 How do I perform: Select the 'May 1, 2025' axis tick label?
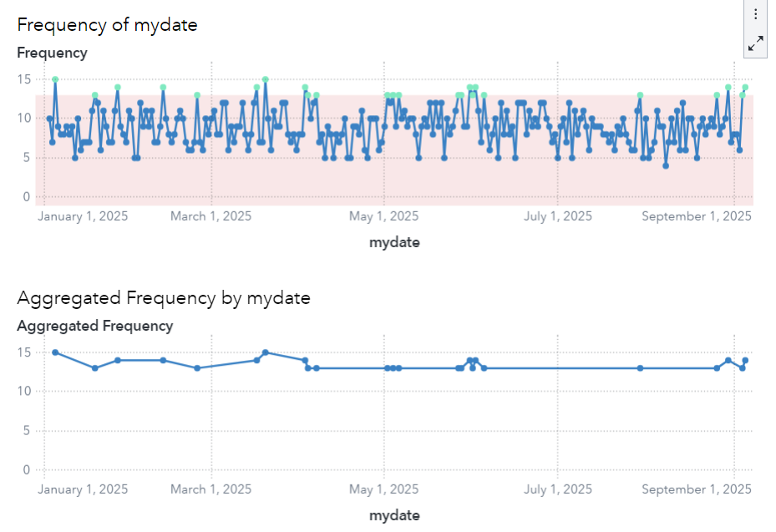[383, 215]
